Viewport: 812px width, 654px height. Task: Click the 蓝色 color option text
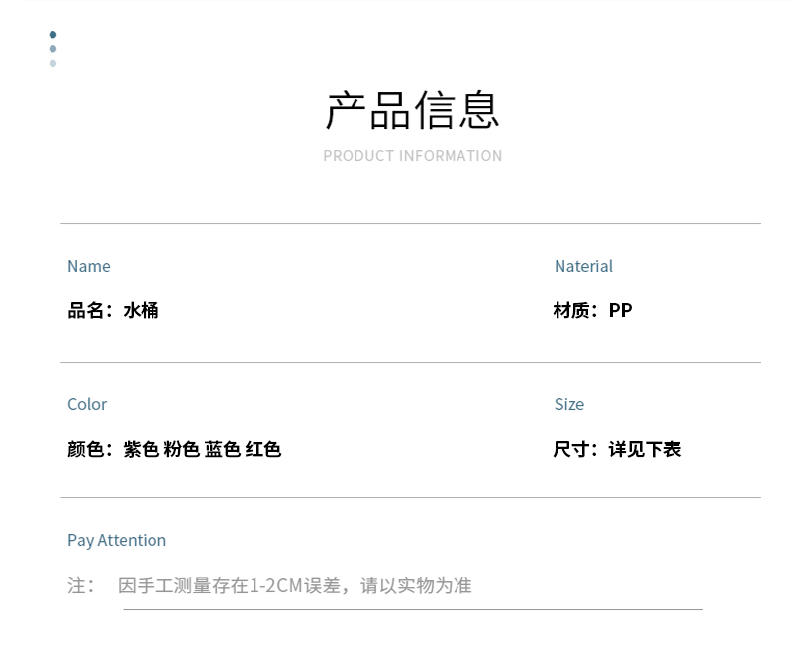[222, 449]
